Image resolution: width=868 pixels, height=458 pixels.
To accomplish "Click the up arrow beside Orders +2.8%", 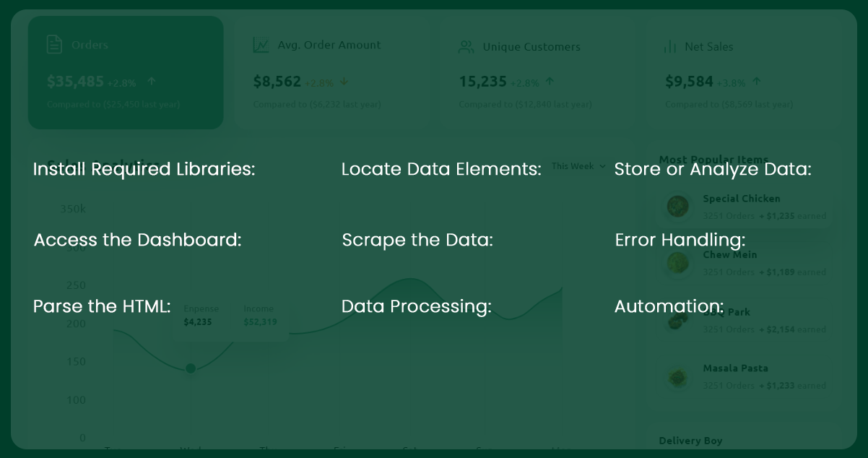I will point(151,82).
